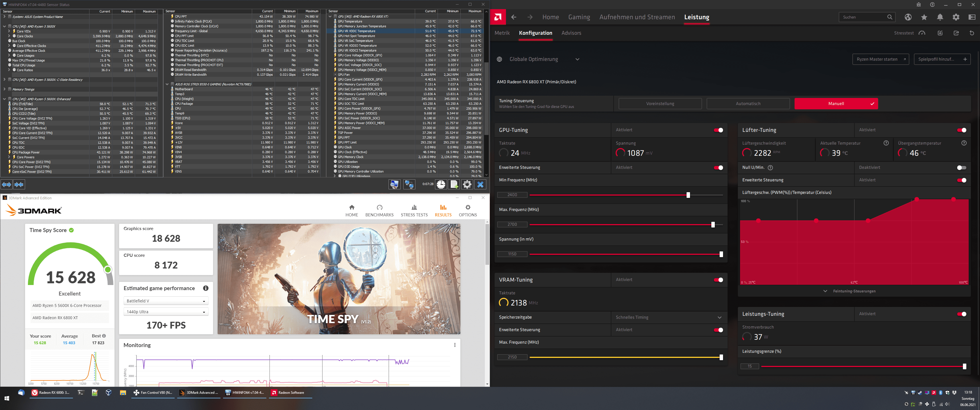Click the expand columns arrows icon in HWiNFO
The width and height of the screenshot is (980, 410).
tap(7, 184)
